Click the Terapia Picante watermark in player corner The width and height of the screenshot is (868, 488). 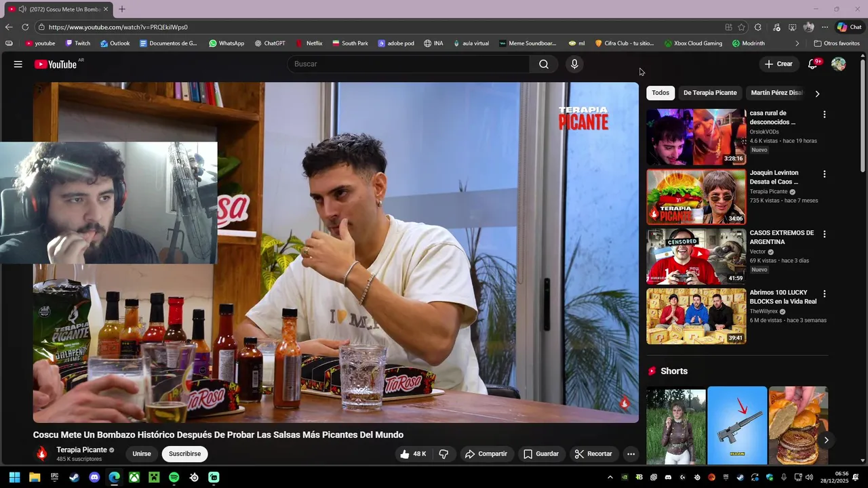tap(625, 403)
